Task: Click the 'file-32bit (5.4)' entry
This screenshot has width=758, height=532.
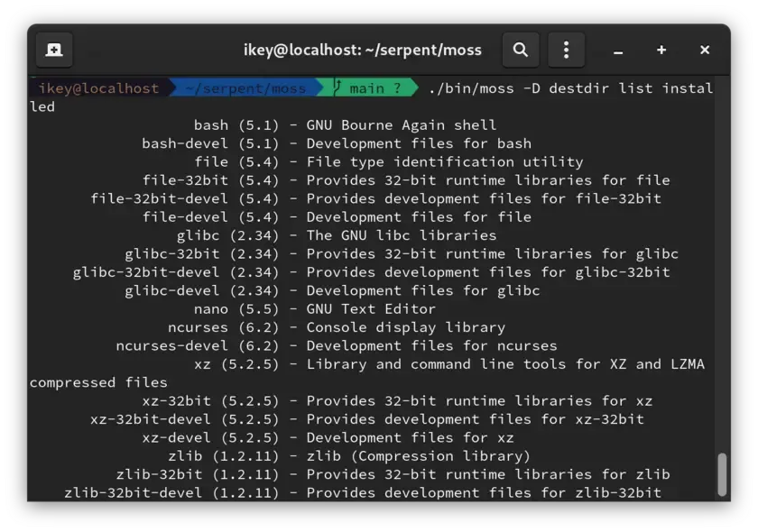Action: [210, 180]
